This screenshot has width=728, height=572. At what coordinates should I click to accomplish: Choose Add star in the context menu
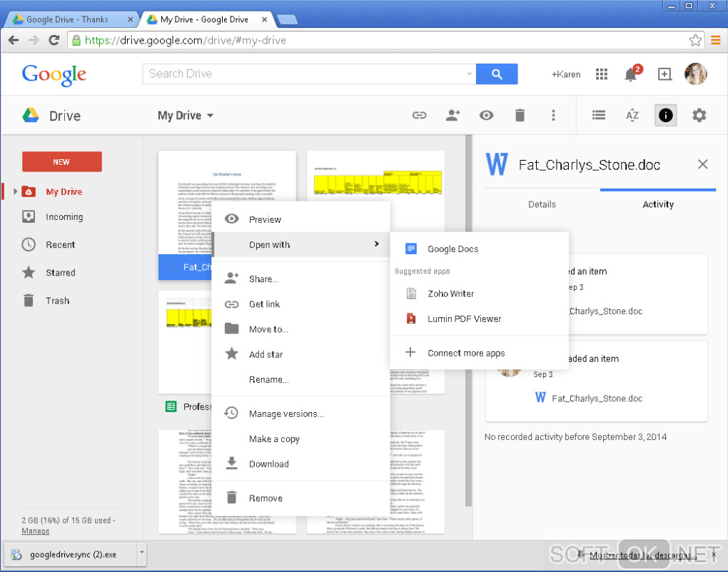pos(301,354)
